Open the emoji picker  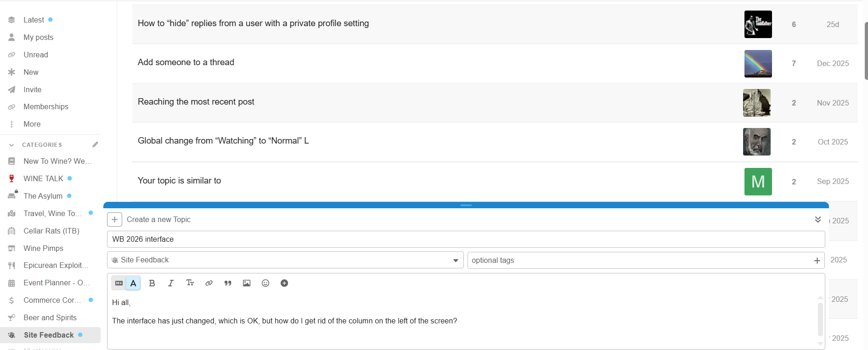265,283
